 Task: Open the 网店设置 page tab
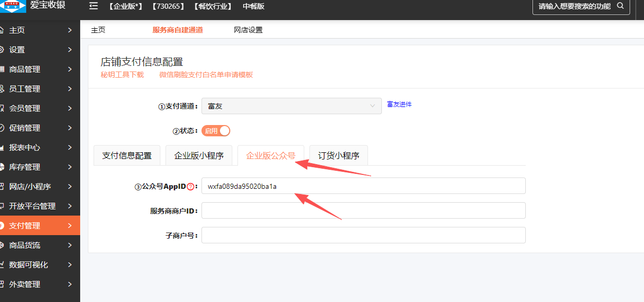(248, 30)
